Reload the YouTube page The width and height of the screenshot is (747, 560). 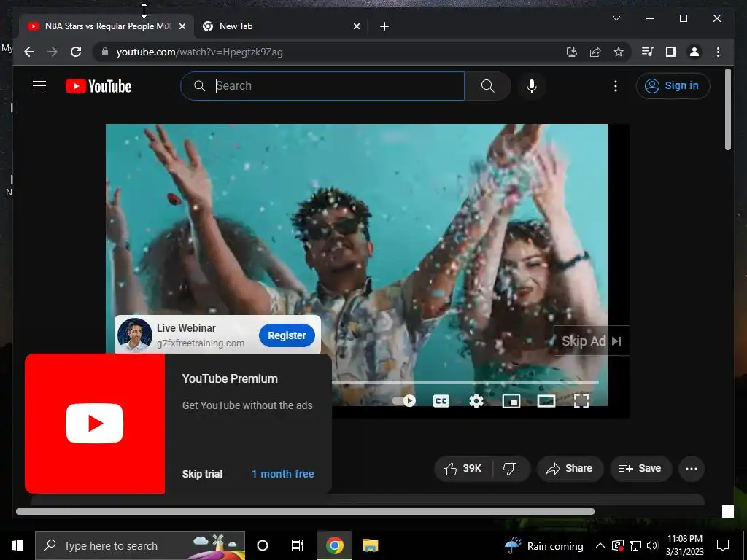pos(76,52)
